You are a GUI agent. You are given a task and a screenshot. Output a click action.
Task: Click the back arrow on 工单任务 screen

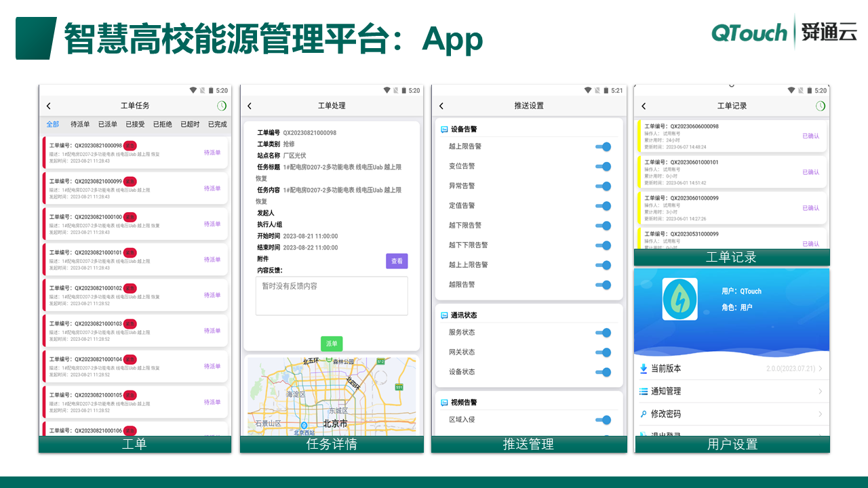[x=47, y=106]
